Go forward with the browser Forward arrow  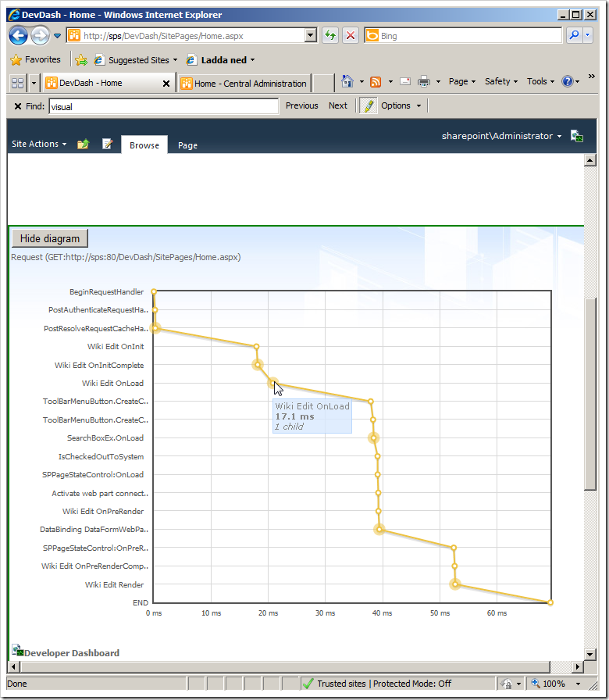pyautogui.click(x=40, y=36)
